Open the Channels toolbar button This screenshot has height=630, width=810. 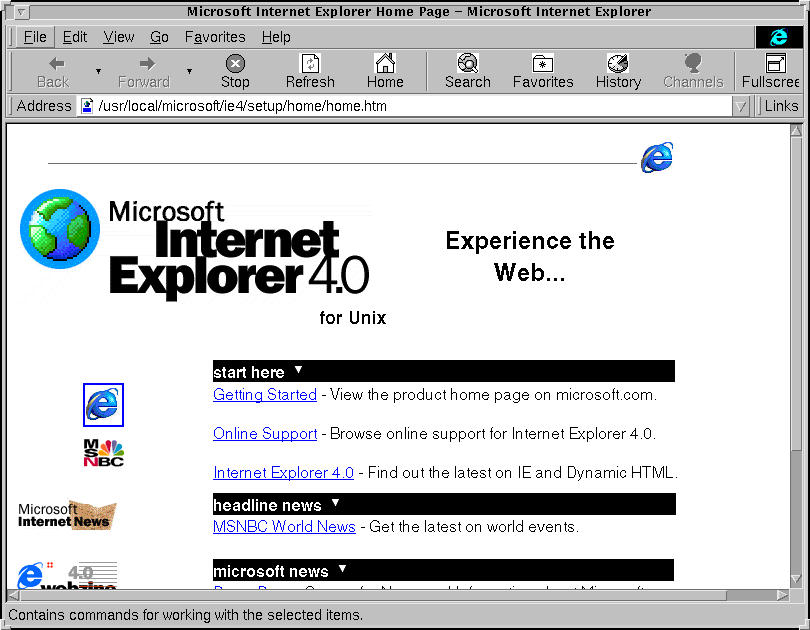tap(693, 72)
